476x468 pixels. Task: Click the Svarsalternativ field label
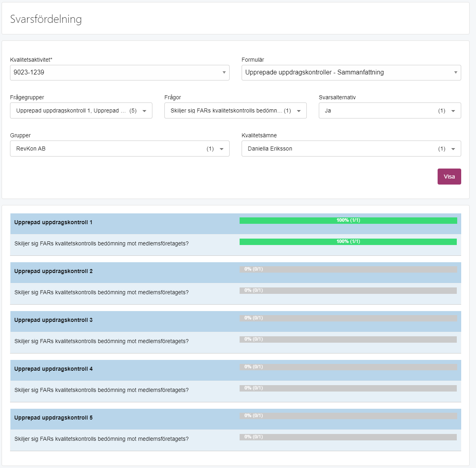coord(337,98)
